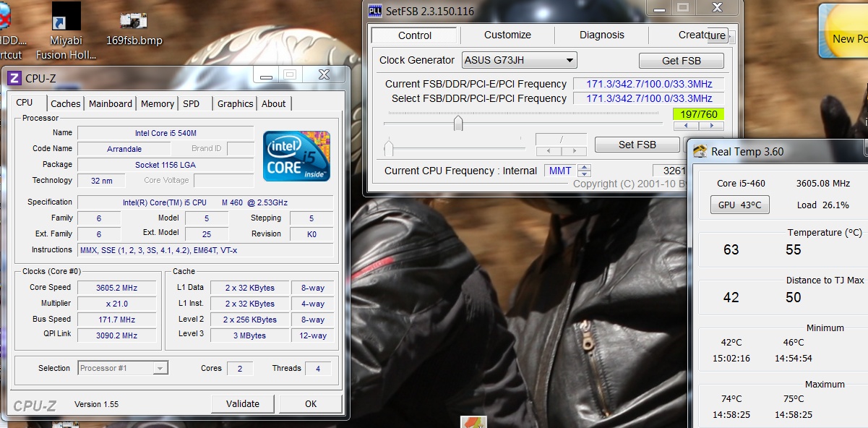Open the SPD tab in CPU-Z
868x428 pixels.
pyautogui.click(x=191, y=103)
